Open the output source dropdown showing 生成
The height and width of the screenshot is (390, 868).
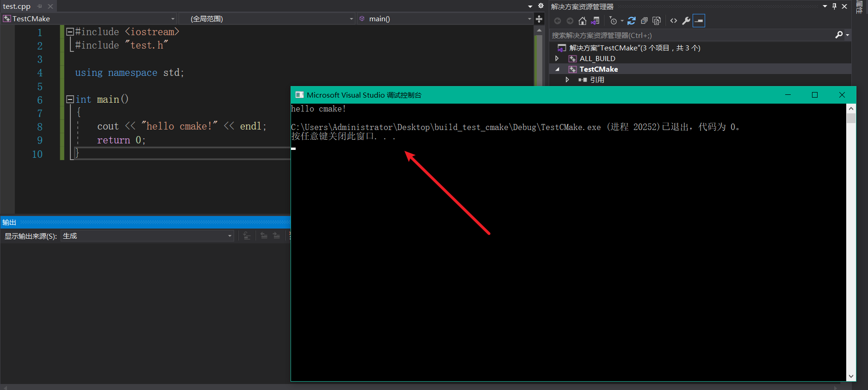(229, 236)
